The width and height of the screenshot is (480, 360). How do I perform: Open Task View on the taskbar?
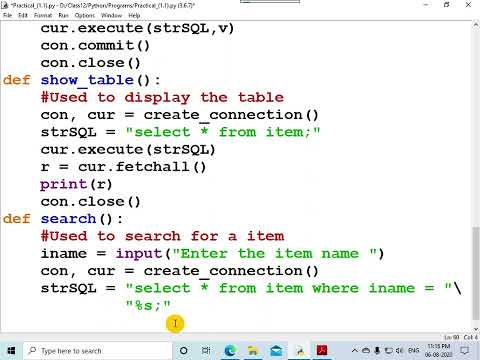click(206, 351)
